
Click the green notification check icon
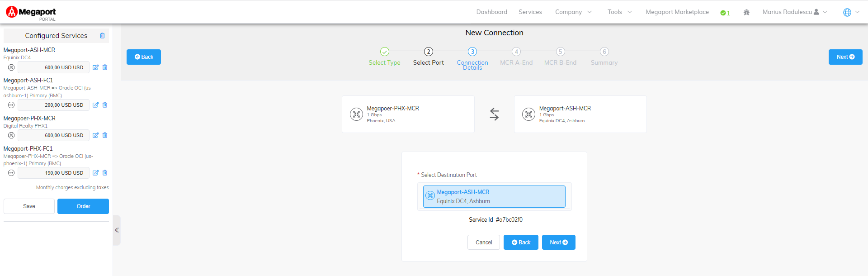click(x=725, y=13)
